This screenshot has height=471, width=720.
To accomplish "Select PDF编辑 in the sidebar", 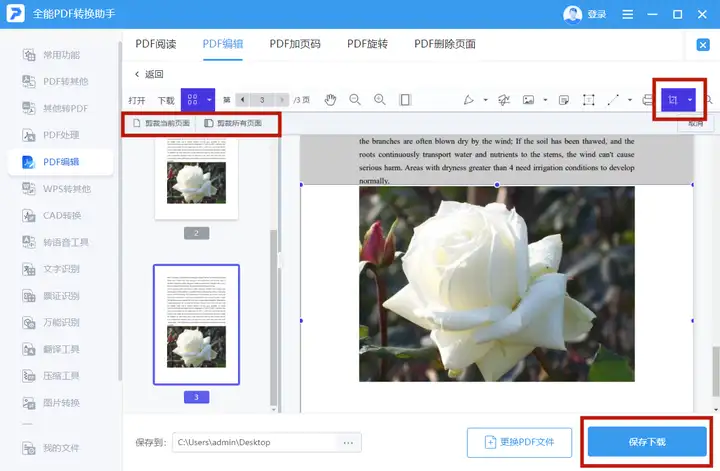I will 61,162.
